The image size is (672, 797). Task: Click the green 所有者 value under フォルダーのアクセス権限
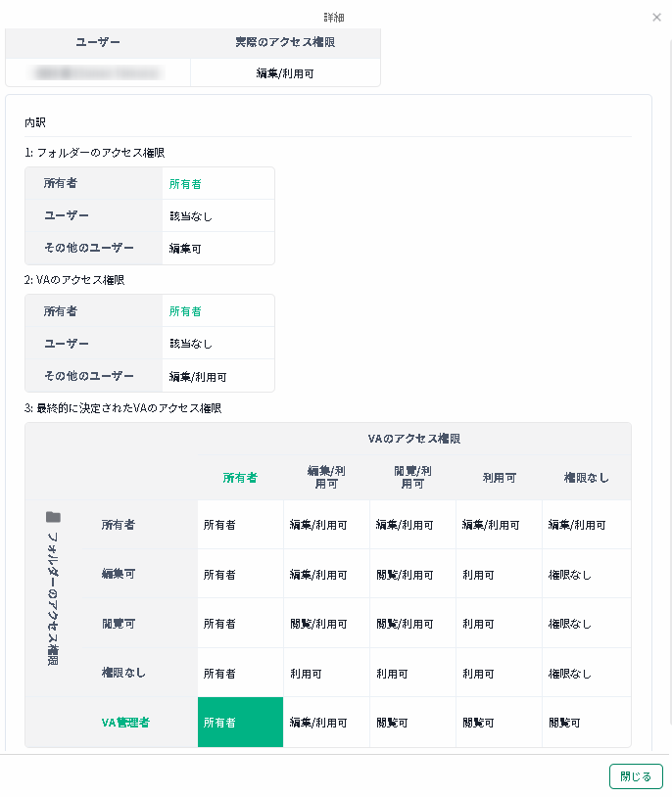click(x=185, y=183)
